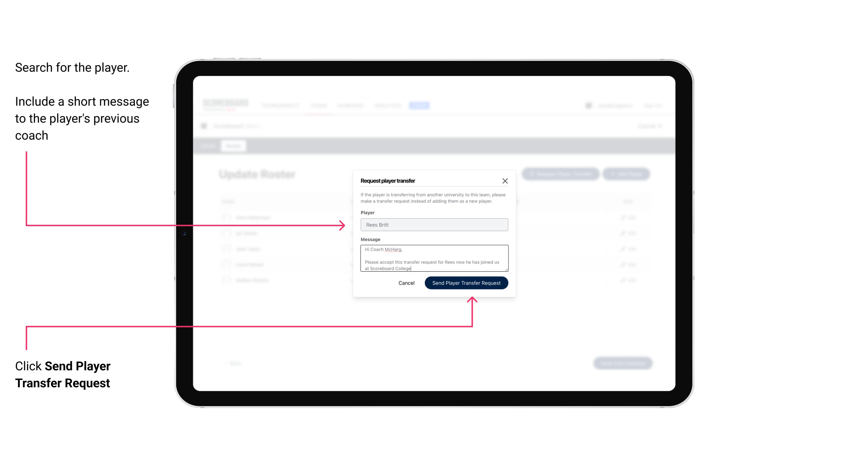Screen dimensions: 868x467
Task: Click the Player name input field
Action: coord(434,225)
